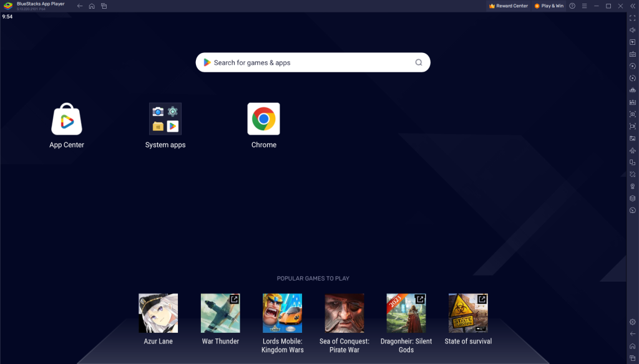Image resolution: width=639 pixels, height=364 pixels.
Task: Start screen recording from sidebar icon
Action: (x=633, y=127)
